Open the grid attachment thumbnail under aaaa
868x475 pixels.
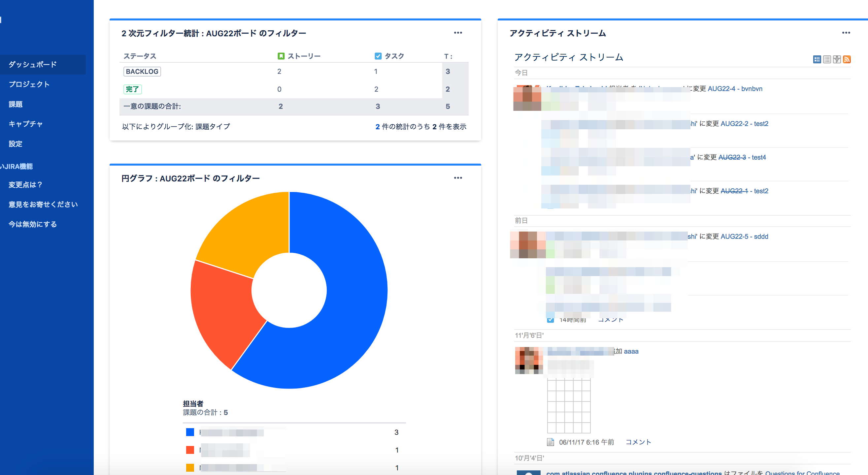point(569,406)
